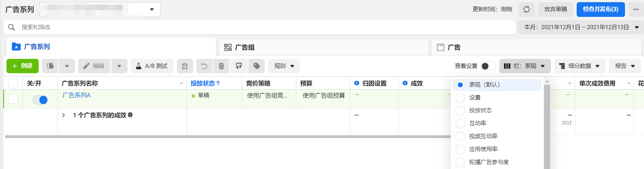Screen dimensions: 644x169
Task: Check the 广告系列A row checkbox
Action: (13, 99)
